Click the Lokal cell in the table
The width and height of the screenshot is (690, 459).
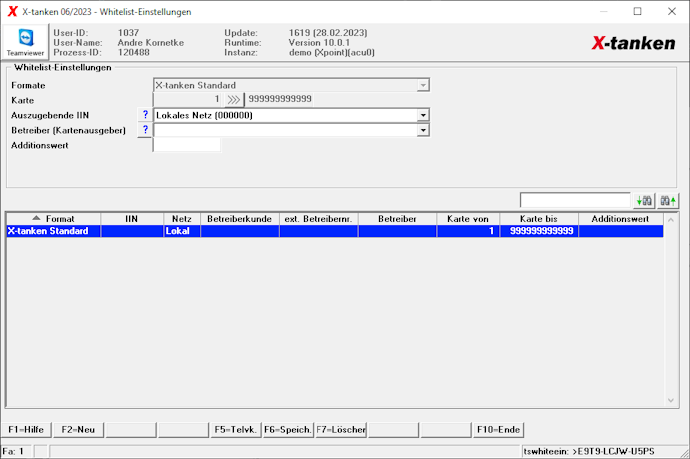click(182, 231)
